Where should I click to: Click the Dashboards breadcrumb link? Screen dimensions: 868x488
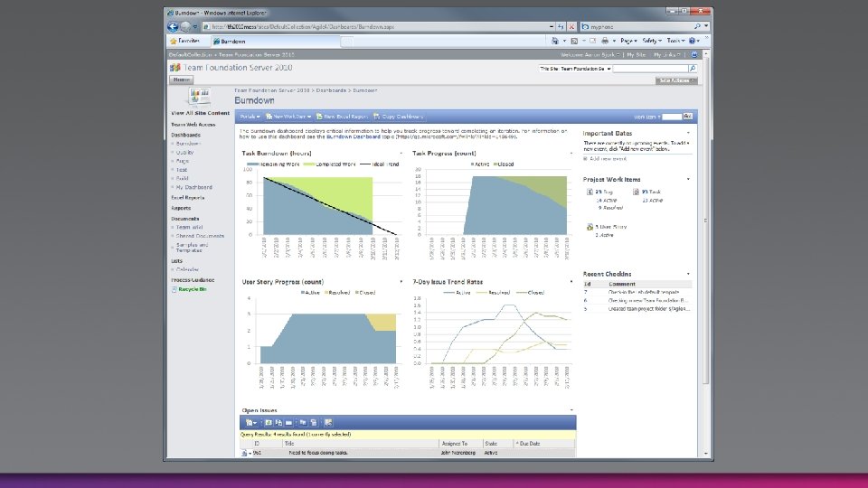pyautogui.click(x=331, y=90)
